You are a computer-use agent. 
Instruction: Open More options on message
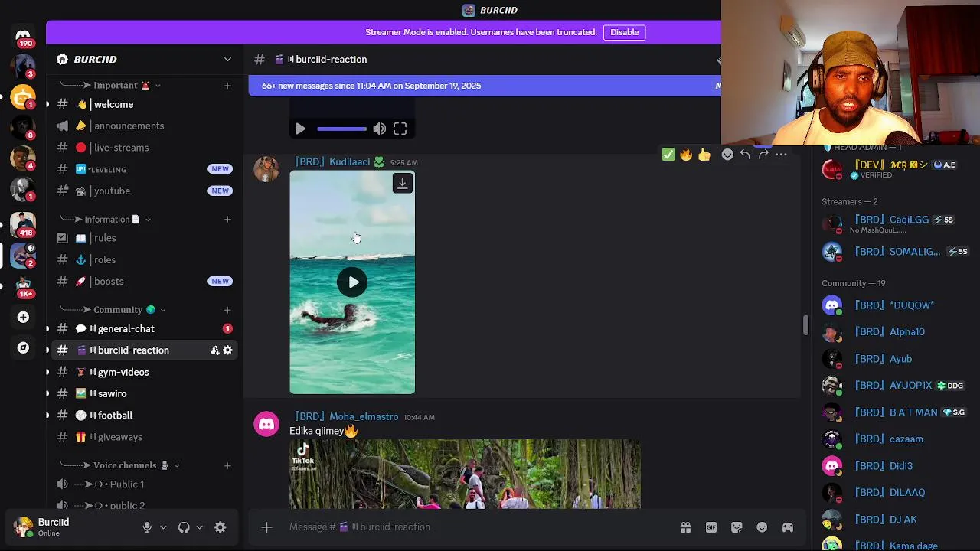tap(781, 155)
